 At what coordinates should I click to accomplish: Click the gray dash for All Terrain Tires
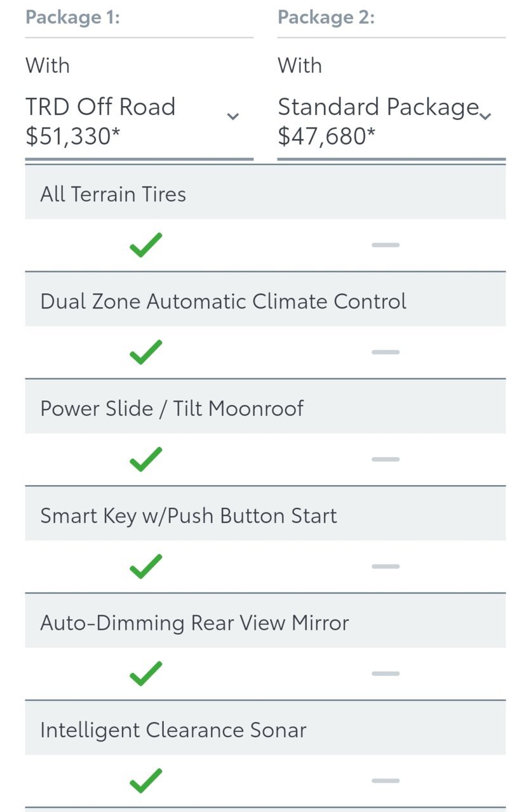(386, 245)
